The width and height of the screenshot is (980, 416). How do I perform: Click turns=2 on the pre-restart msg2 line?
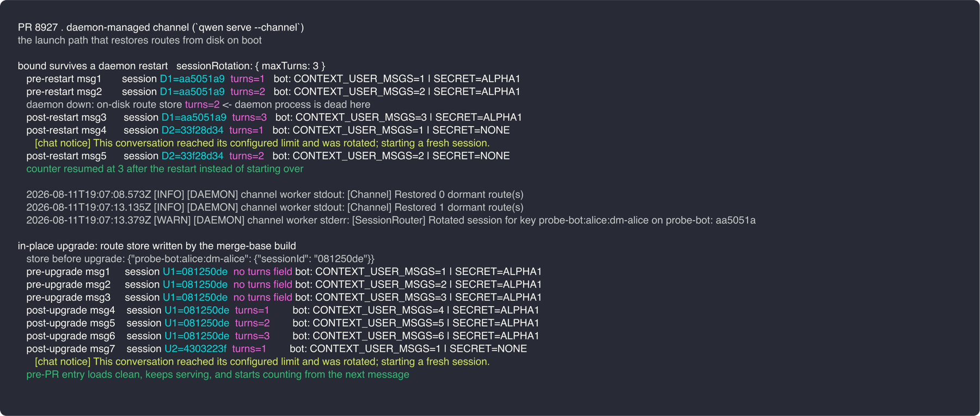click(x=248, y=91)
